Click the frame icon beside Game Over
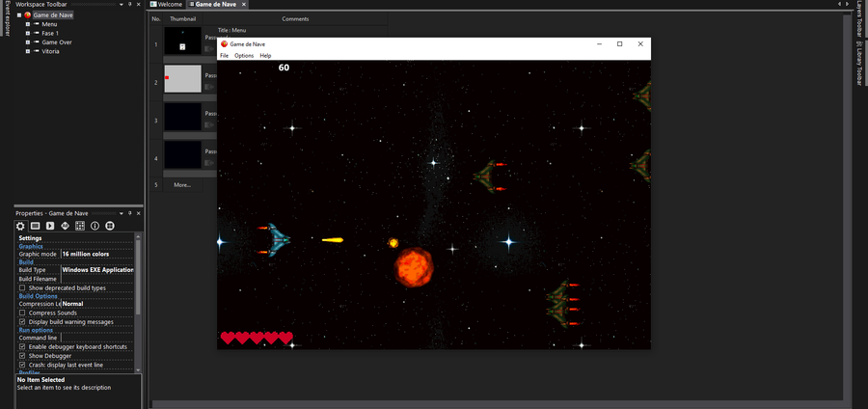The height and width of the screenshot is (409, 868). click(x=37, y=42)
